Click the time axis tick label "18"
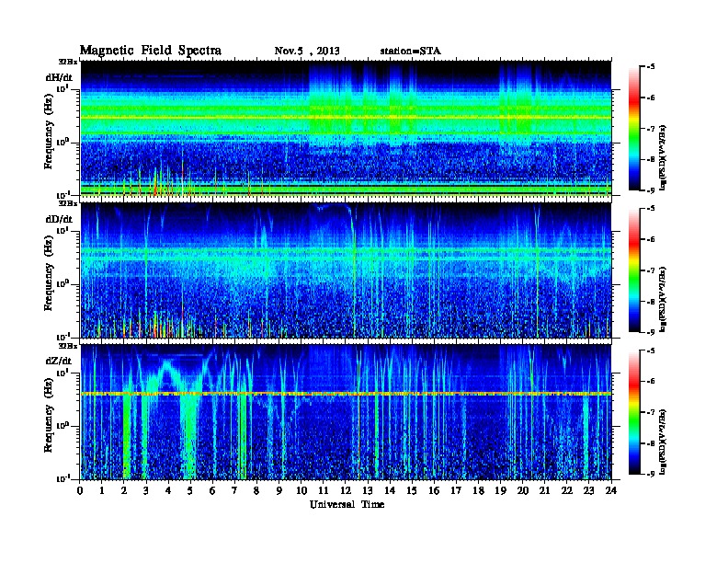Image resolution: width=728 pixels, height=563 pixels. (478, 490)
